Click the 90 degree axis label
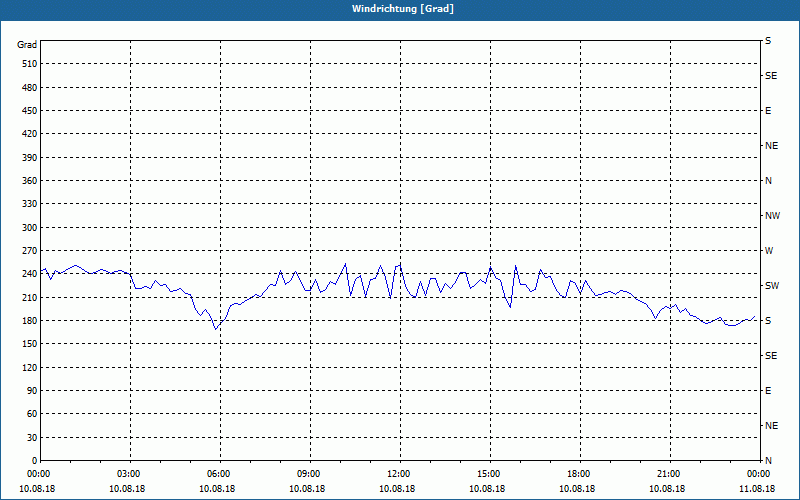Viewport: 800px width, 500px height. click(32, 391)
